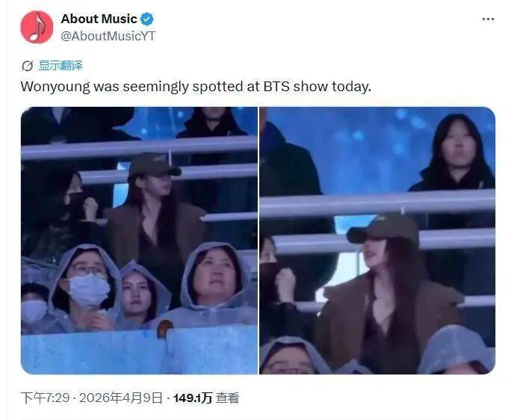Click the blue verified checkmark badge

[x=146, y=19]
